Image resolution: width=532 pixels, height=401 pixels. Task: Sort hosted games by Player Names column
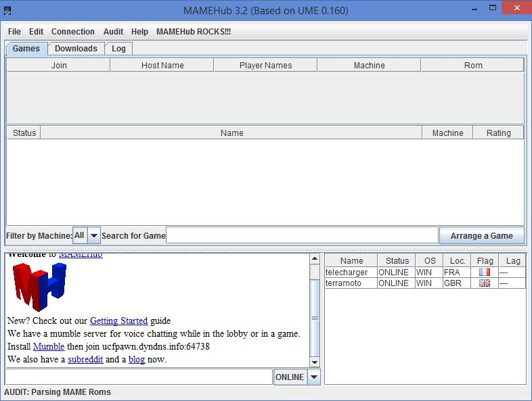point(265,65)
